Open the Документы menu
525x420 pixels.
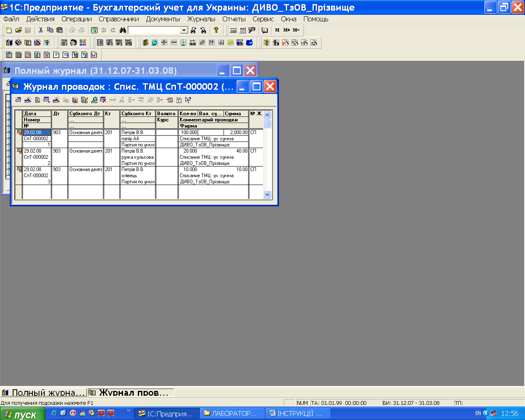[163, 19]
